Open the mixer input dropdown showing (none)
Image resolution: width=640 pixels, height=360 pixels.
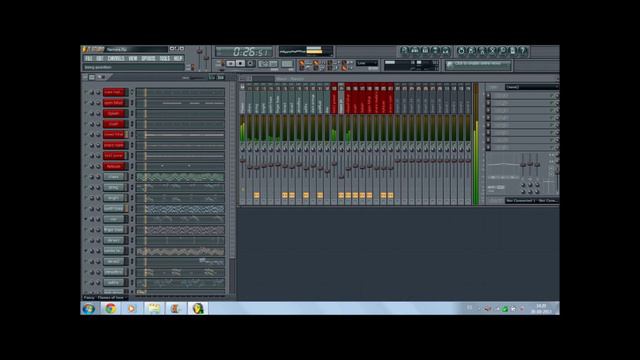click(531, 87)
